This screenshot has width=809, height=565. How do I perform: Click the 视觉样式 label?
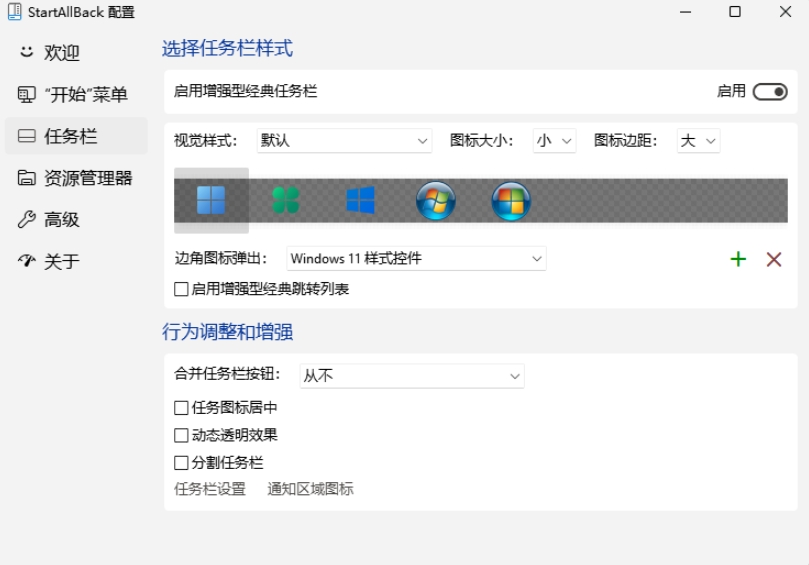pos(205,140)
